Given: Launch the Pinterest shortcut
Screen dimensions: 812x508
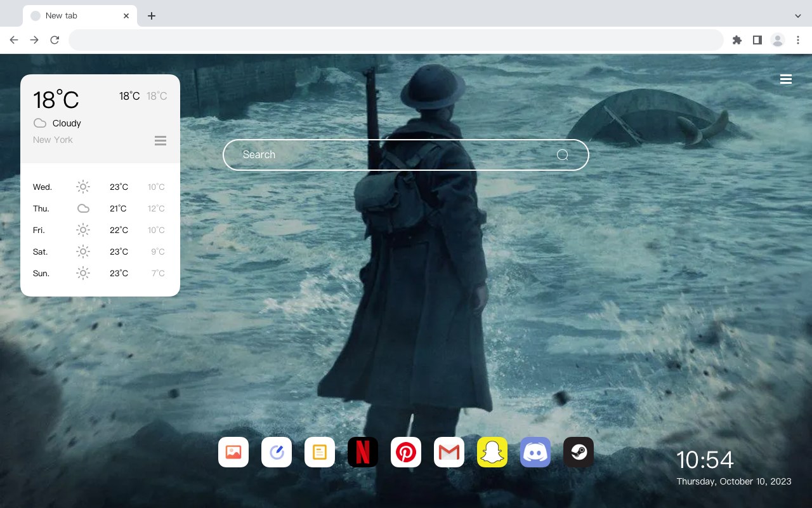Looking at the screenshot, I should coord(406,452).
